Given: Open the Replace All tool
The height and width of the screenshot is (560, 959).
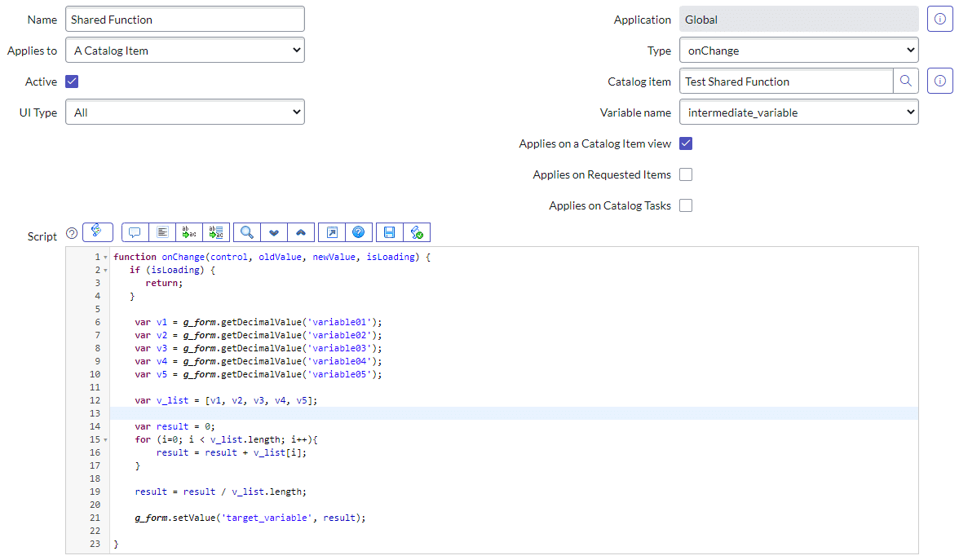Looking at the screenshot, I should click(x=216, y=232).
